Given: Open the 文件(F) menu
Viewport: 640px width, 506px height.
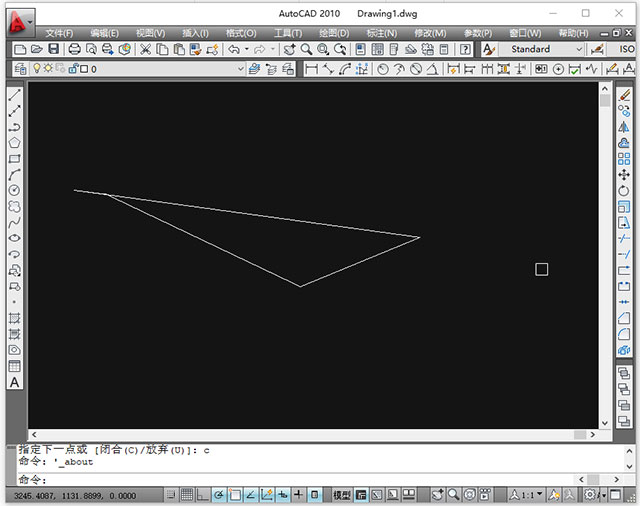Looking at the screenshot, I should click(59, 33).
